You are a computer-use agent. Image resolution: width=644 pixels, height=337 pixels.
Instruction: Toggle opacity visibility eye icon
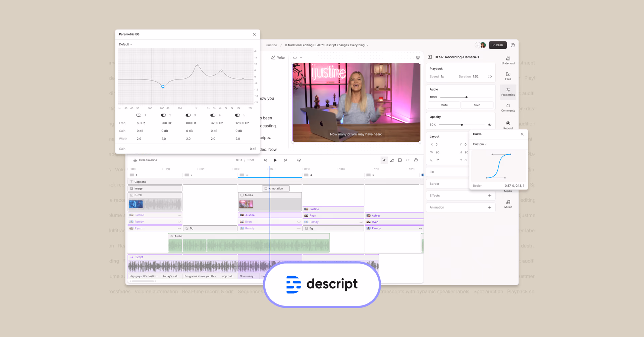pos(489,125)
